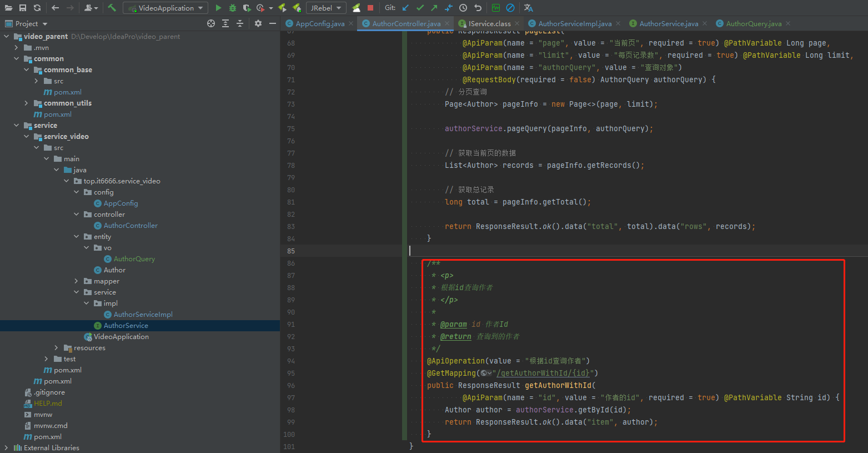
Task: Click the Run with Coverage shield icon
Action: (x=247, y=8)
